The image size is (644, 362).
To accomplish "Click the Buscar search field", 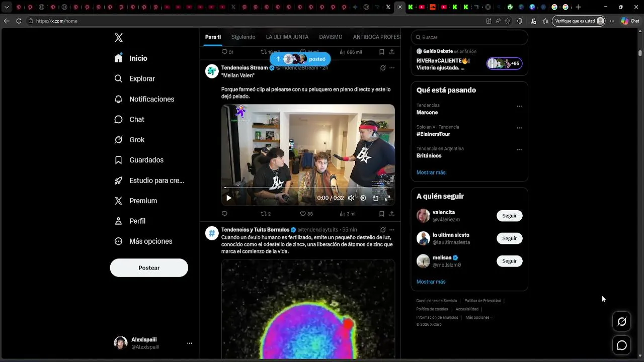I will coord(469,37).
